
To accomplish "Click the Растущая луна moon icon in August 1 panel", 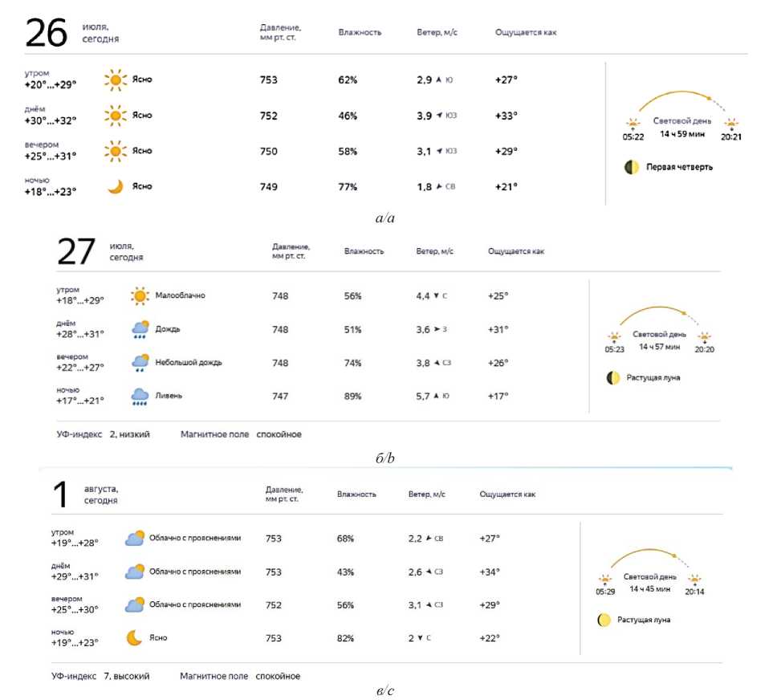I will 604,620.
